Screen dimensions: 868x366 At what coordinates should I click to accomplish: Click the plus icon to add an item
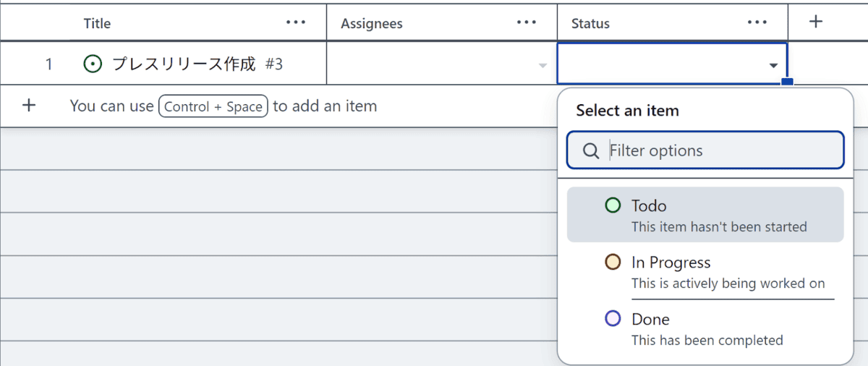coord(29,106)
